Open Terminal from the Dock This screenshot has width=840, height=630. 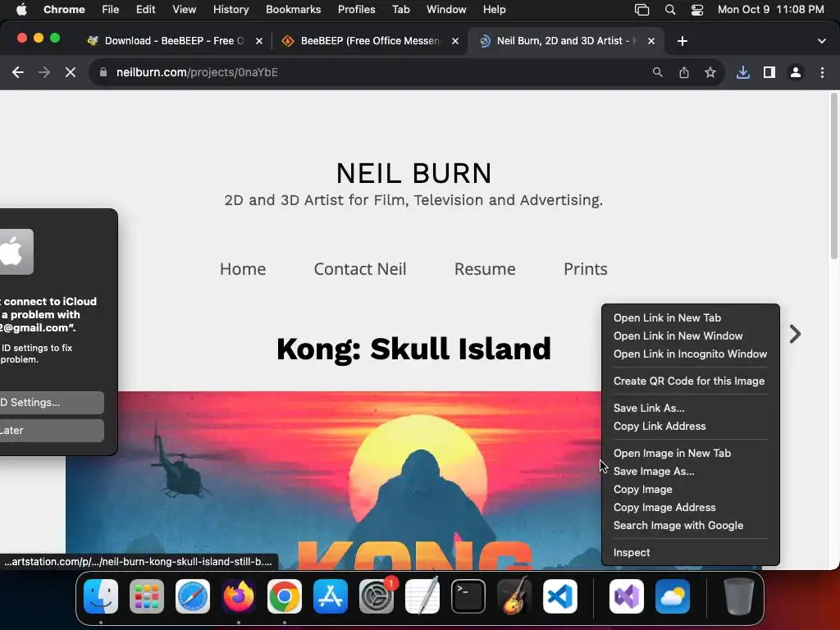click(x=468, y=596)
